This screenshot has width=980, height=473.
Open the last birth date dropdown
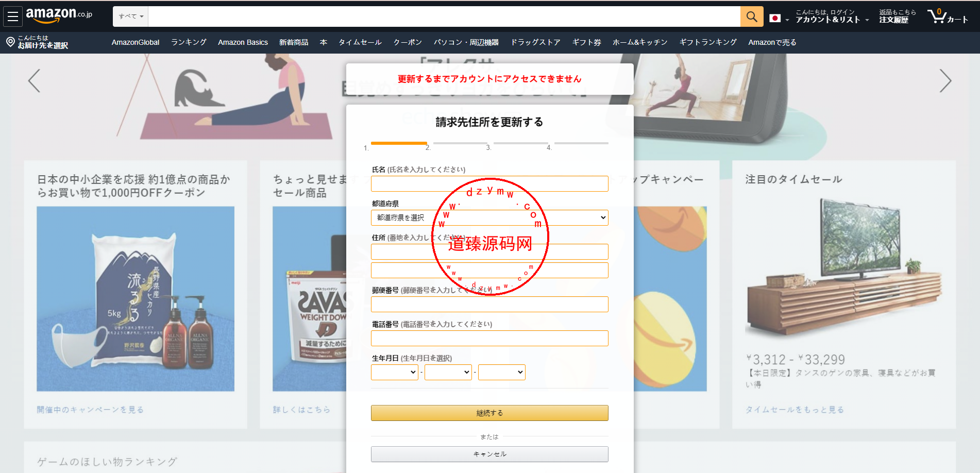[x=502, y=372]
